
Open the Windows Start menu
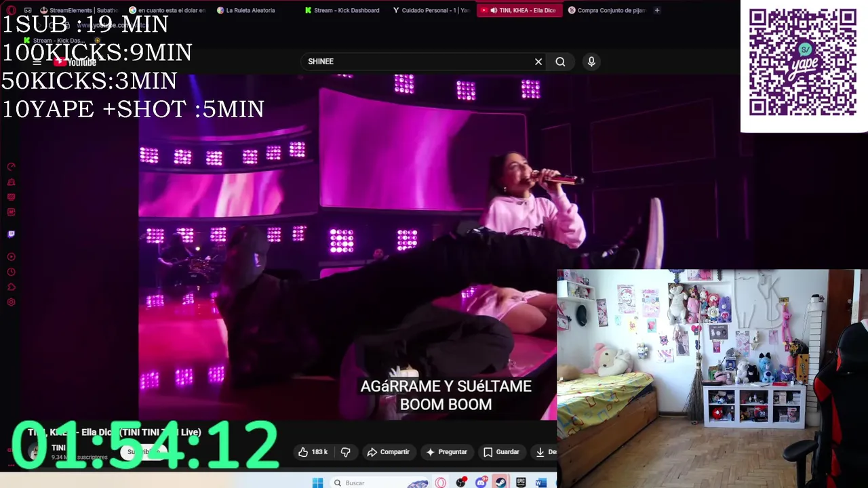click(x=317, y=483)
